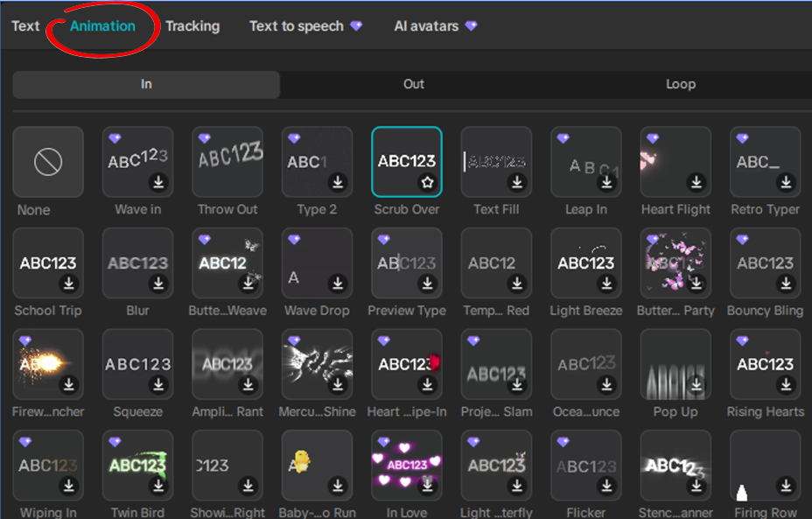Switch to the Out animation segment
The width and height of the screenshot is (812, 519).
tap(413, 84)
